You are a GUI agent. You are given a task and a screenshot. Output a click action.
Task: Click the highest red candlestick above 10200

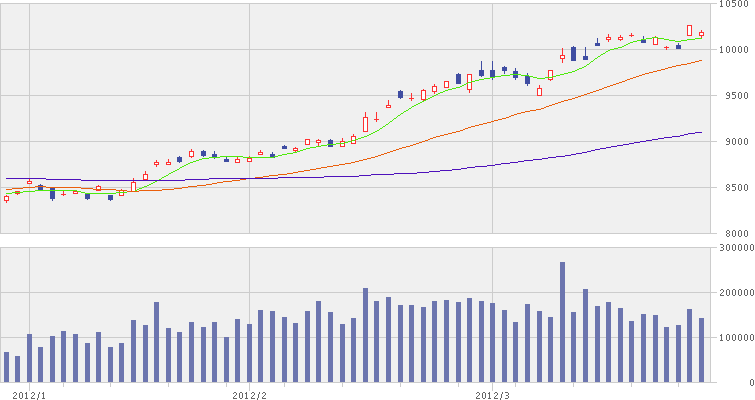tap(690, 30)
